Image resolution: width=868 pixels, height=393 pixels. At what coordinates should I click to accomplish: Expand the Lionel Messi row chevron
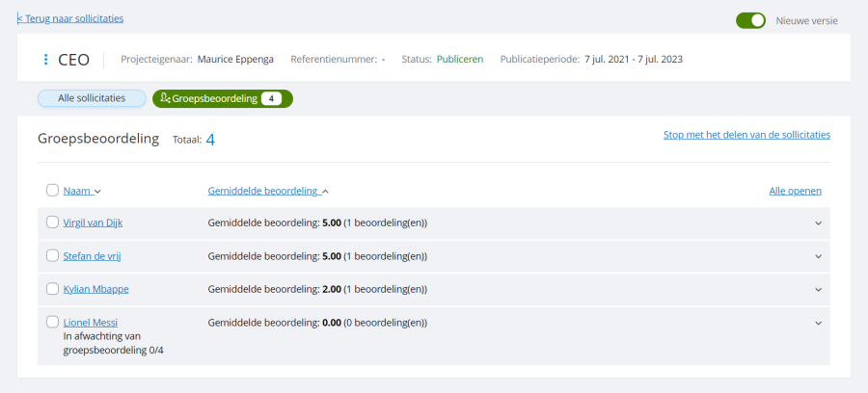click(818, 323)
